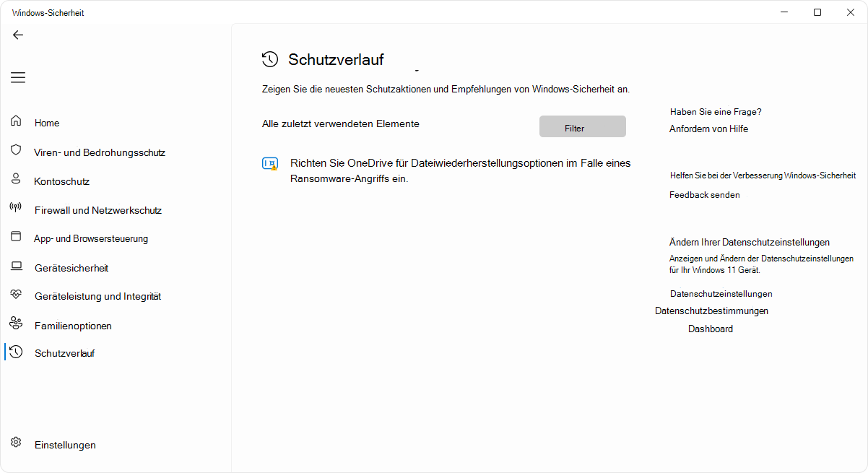
Task: Click the window icon for App- und Browsersteuerung
Action: tap(16, 237)
